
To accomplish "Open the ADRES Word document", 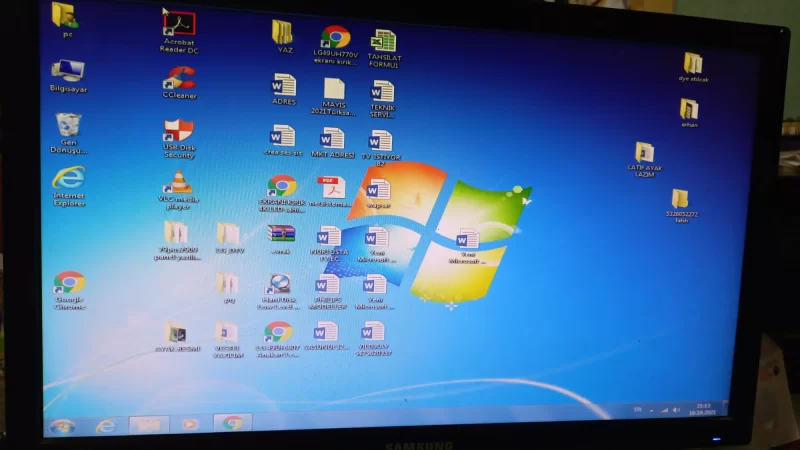I will 284,89.
